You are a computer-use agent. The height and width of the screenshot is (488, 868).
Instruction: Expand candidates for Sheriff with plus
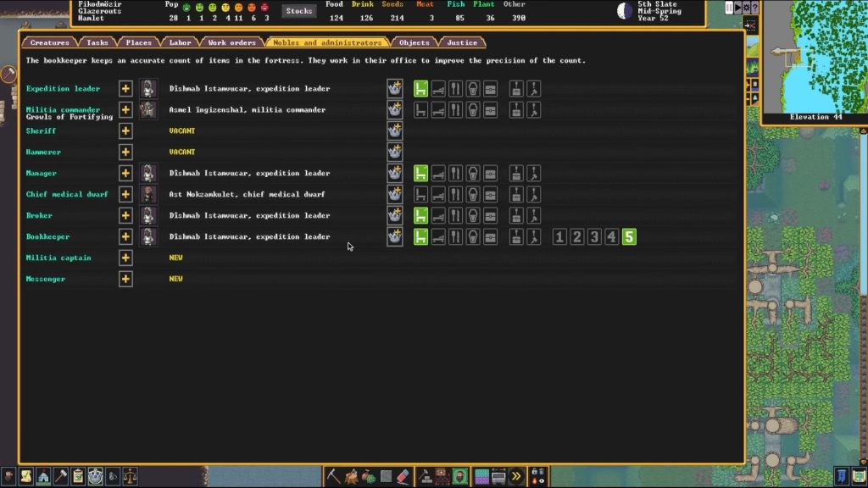coord(125,130)
